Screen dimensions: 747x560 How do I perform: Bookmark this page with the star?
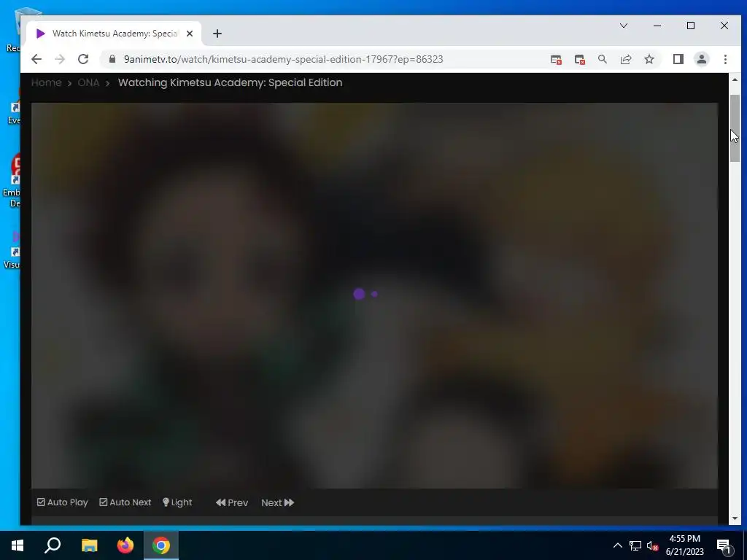pos(649,59)
